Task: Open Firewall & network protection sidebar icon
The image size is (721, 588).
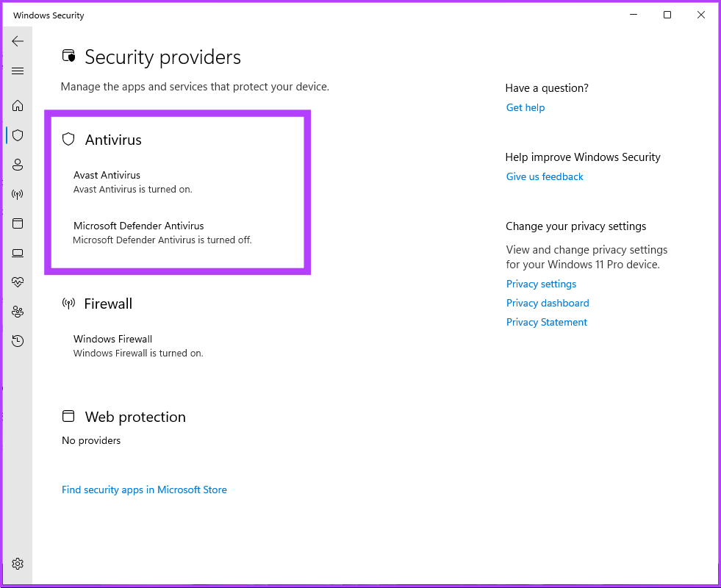Action: click(18, 195)
